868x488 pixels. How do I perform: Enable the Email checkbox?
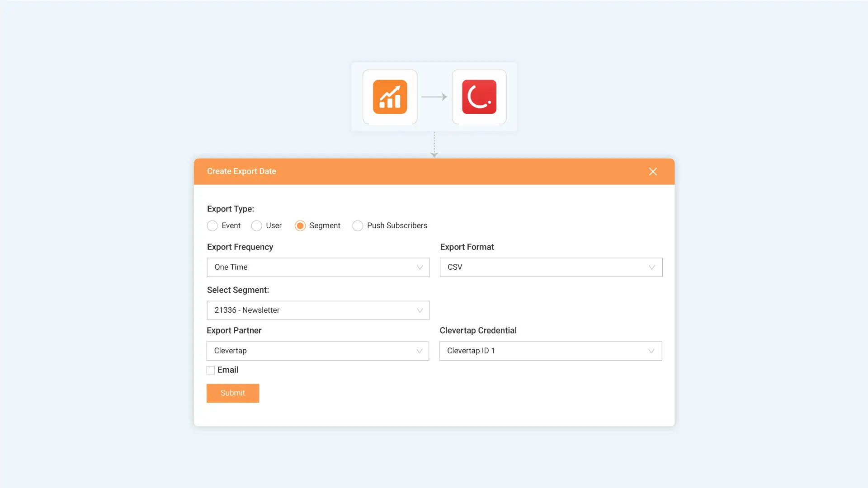point(211,370)
